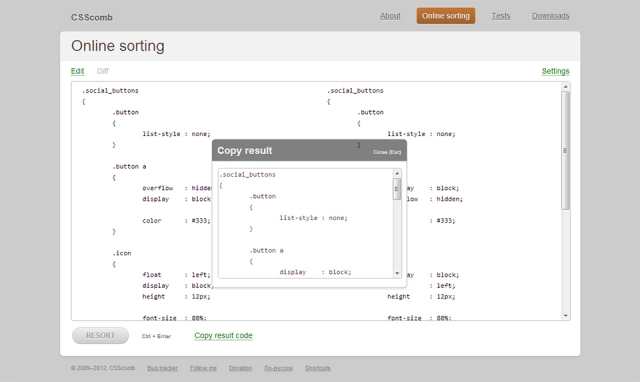This screenshot has height=382, width=640.
Task: Open the Tests page
Action: pyautogui.click(x=501, y=16)
